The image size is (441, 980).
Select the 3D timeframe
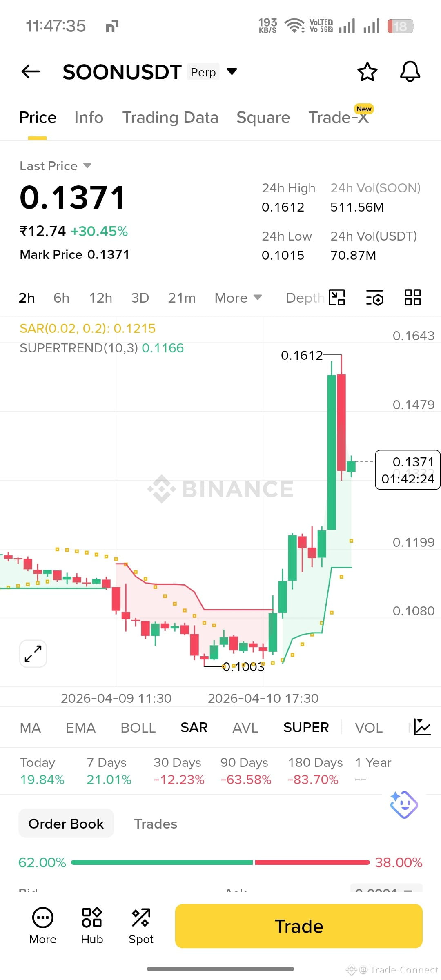coord(140,298)
